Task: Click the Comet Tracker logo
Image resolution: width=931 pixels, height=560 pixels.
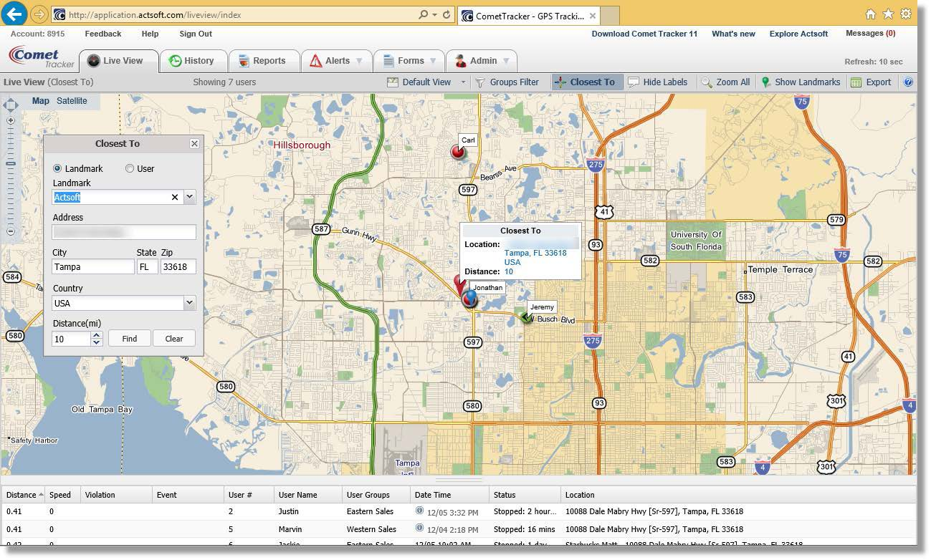Action: click(40, 57)
